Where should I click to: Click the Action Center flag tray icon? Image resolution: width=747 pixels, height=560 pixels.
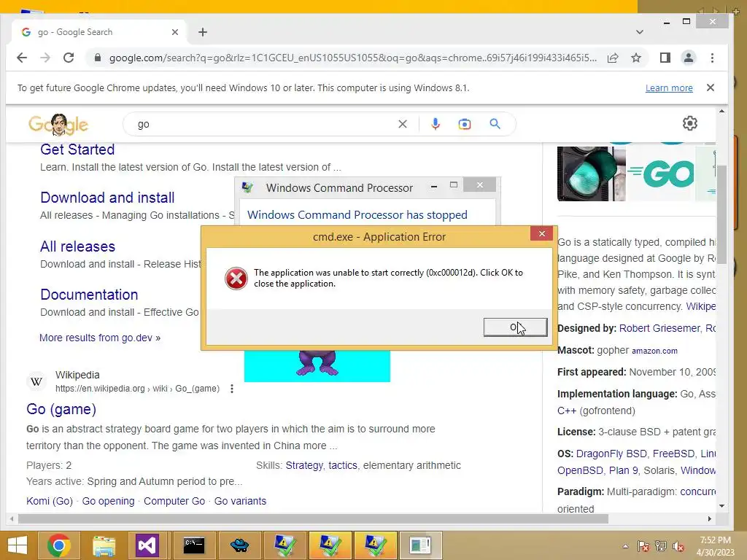(x=643, y=546)
